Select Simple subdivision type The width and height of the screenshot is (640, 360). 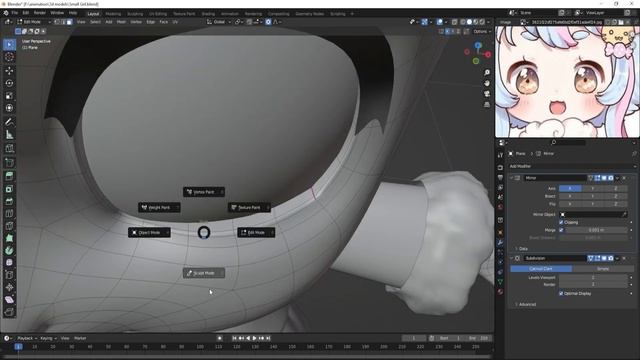tap(603, 269)
